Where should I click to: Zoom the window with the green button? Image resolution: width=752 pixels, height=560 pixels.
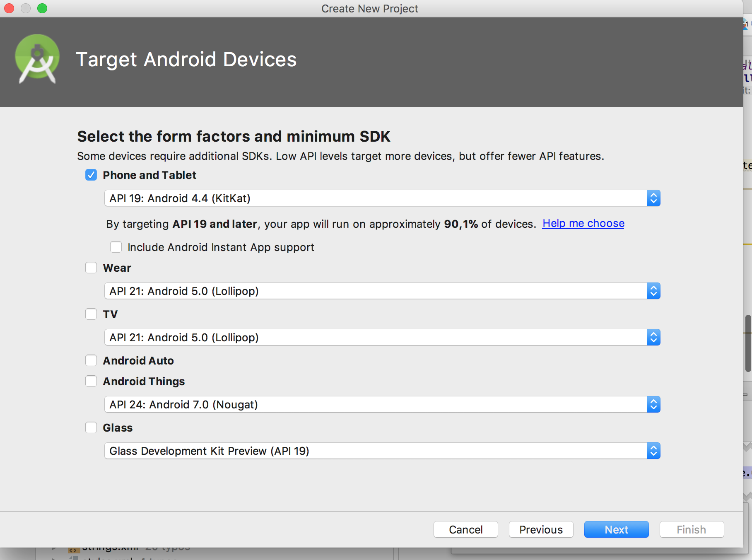click(42, 8)
